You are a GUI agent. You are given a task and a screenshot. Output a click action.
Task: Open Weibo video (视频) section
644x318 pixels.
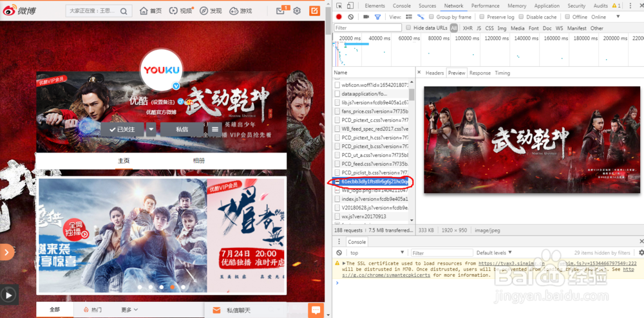tap(181, 11)
